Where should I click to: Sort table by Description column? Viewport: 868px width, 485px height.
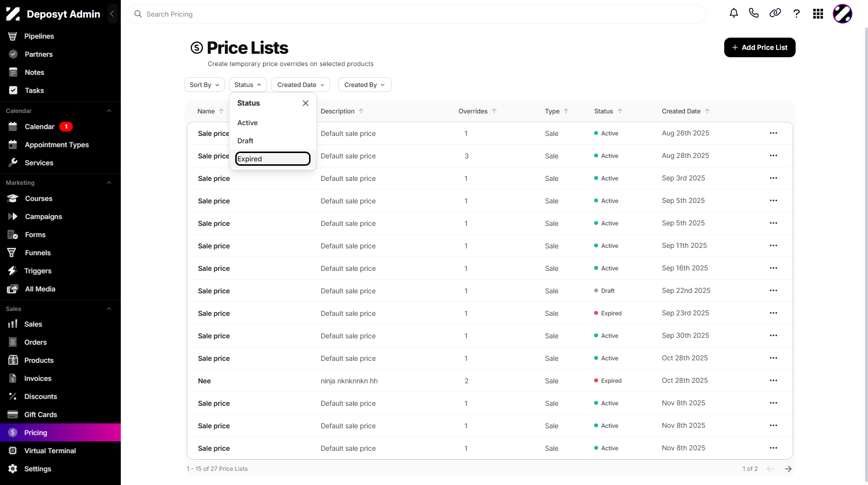342,111
